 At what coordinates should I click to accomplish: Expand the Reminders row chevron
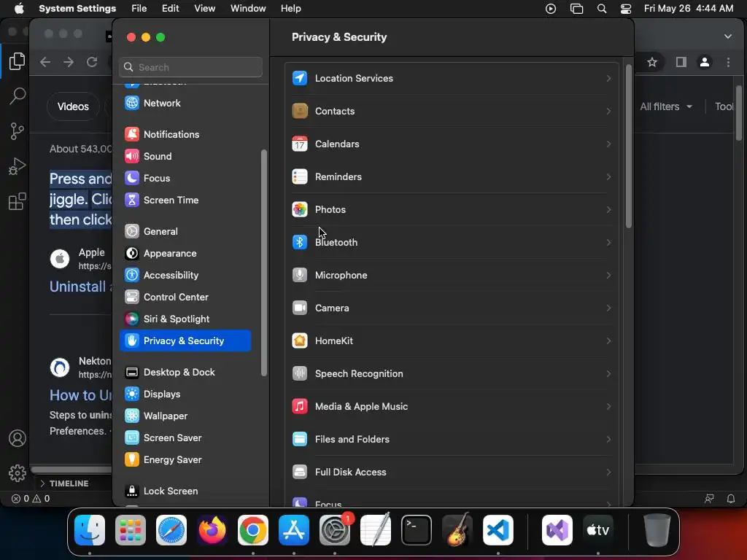click(608, 176)
